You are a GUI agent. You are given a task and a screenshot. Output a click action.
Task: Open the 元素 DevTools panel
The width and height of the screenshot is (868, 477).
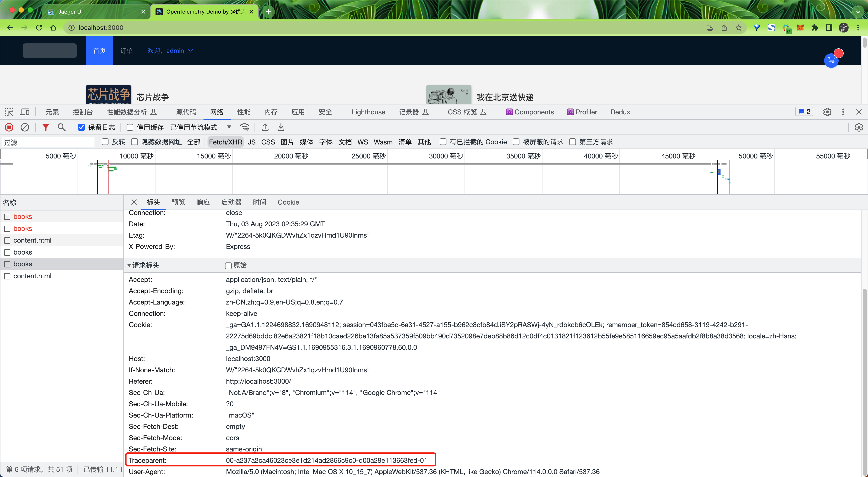point(52,112)
